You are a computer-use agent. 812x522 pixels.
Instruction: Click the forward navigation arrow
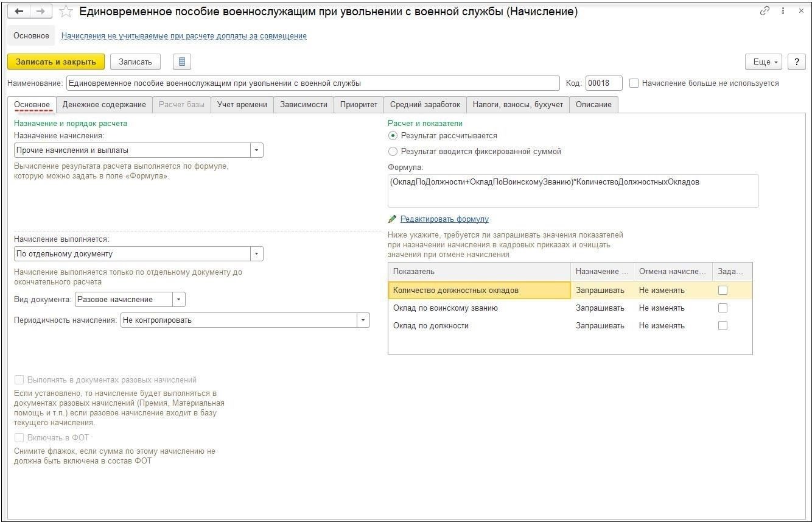(x=41, y=12)
